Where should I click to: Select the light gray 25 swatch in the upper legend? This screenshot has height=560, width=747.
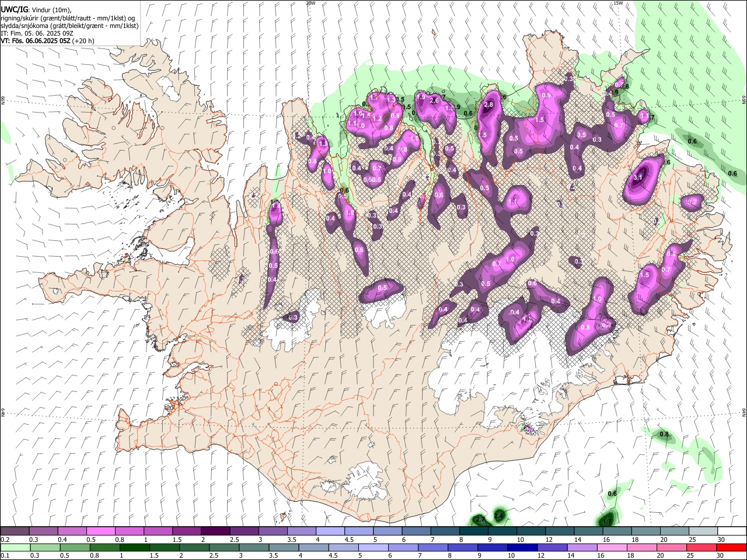pos(703,531)
